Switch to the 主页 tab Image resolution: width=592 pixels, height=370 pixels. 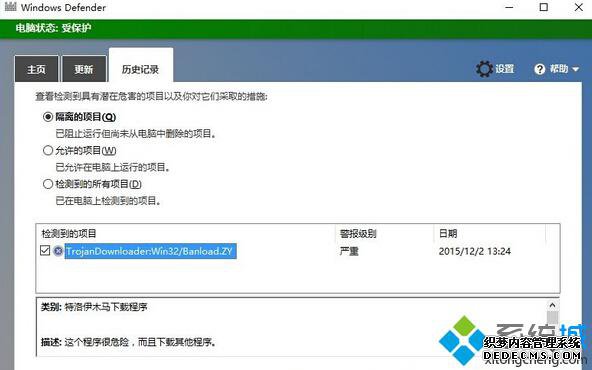(37, 69)
